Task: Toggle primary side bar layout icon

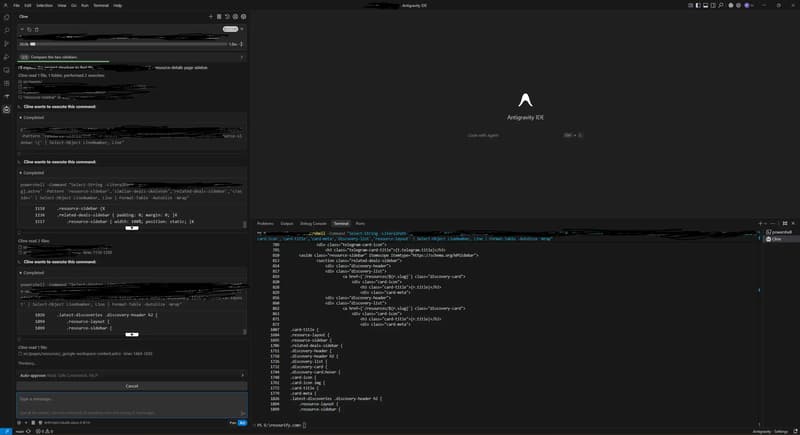Action: (698, 5)
